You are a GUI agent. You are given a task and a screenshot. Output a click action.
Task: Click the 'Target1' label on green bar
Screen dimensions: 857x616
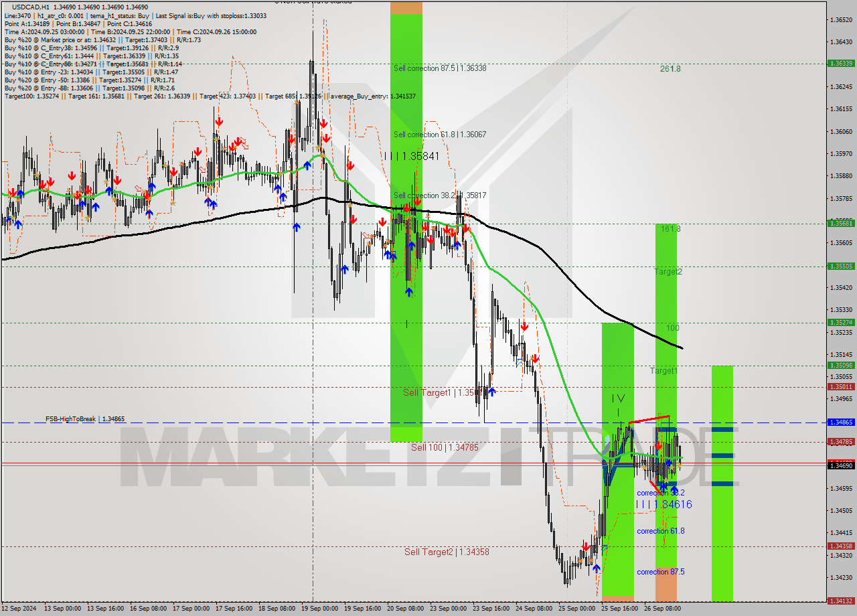coord(664,370)
